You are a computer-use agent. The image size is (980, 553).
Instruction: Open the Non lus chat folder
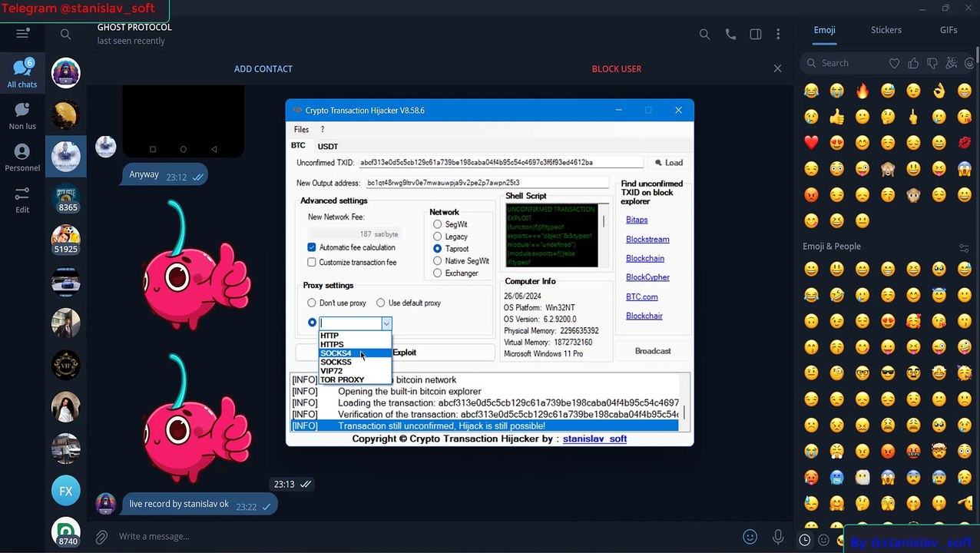point(22,115)
